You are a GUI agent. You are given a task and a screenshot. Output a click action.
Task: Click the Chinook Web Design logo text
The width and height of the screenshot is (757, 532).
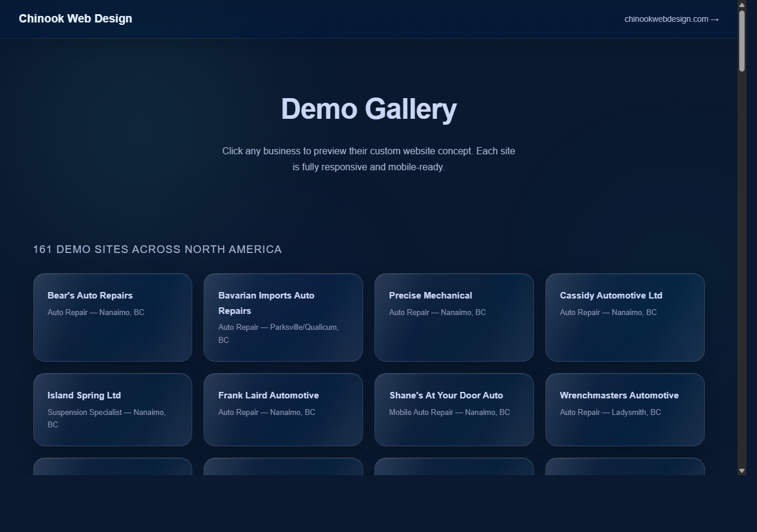(x=75, y=18)
